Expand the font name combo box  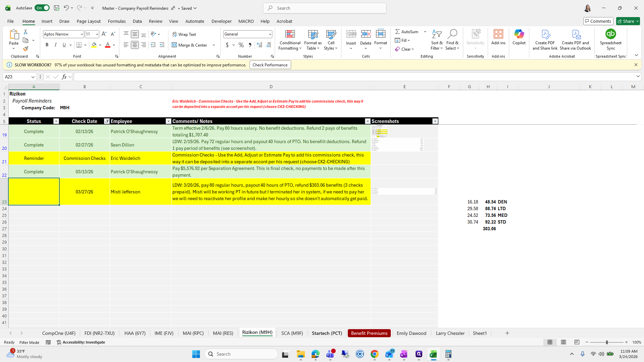[x=82, y=34]
